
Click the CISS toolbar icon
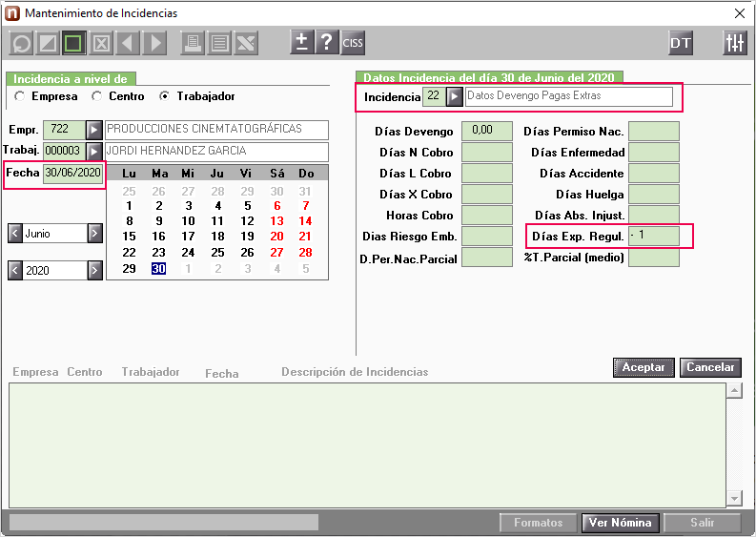pyautogui.click(x=353, y=43)
